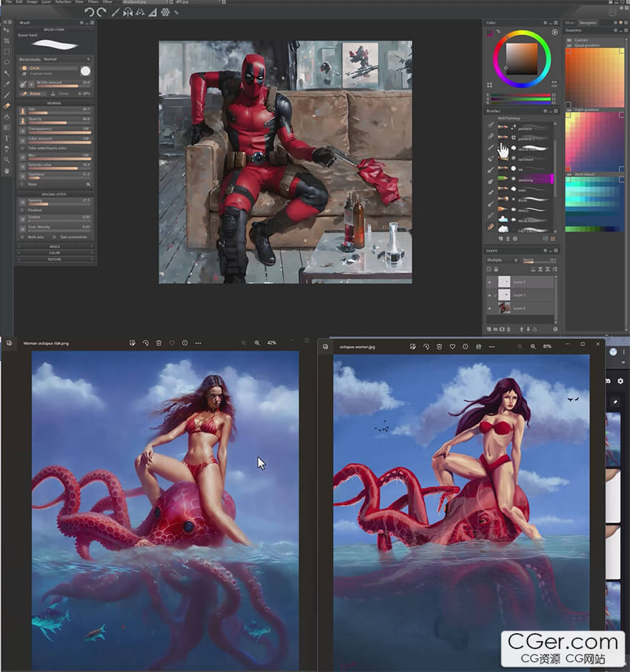The height and width of the screenshot is (672, 630).
Task: Open the Edit menu
Action: click(x=19, y=1)
